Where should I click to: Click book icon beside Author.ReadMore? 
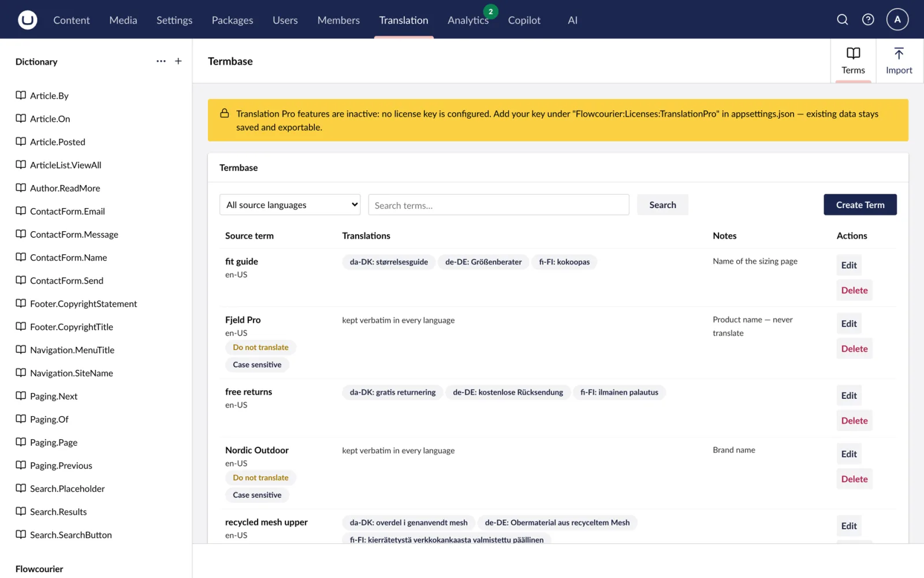click(x=21, y=188)
